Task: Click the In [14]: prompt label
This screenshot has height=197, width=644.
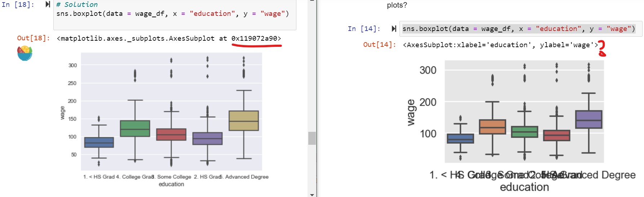Action: pos(364,29)
